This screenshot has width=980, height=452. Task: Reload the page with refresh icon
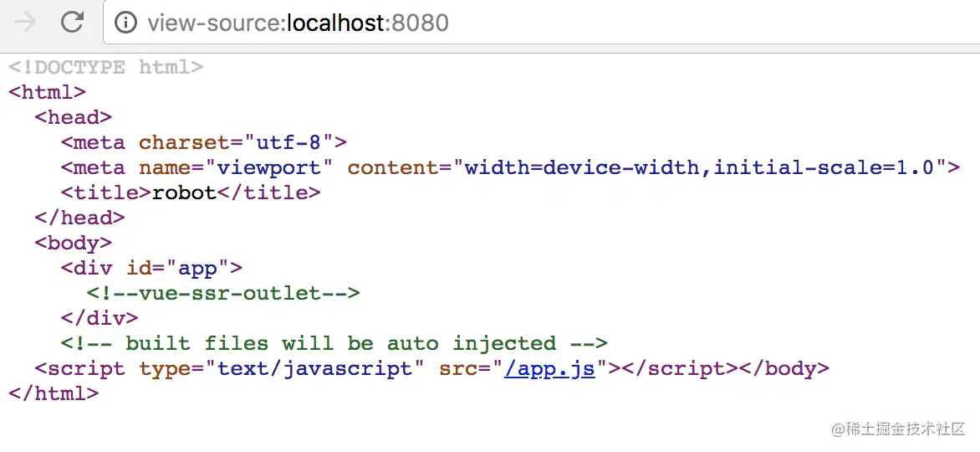tap(73, 23)
